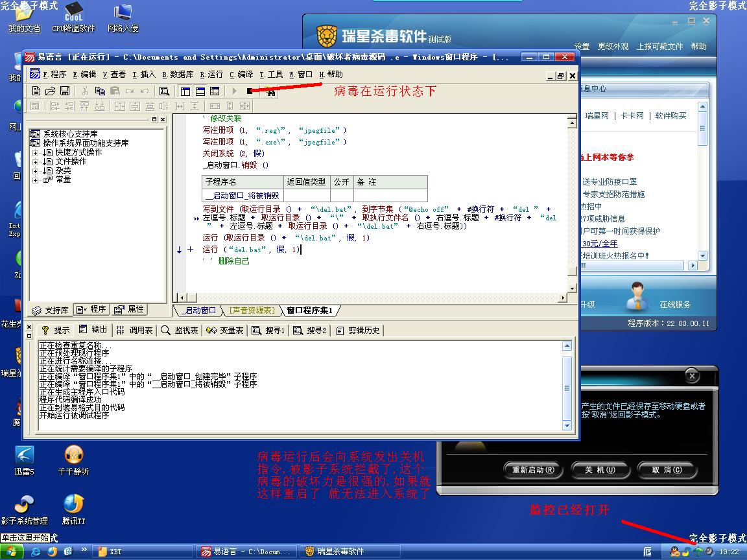Click the 关机(U) button in shadow dialog
The width and height of the screenshot is (747, 560).
tap(600, 469)
